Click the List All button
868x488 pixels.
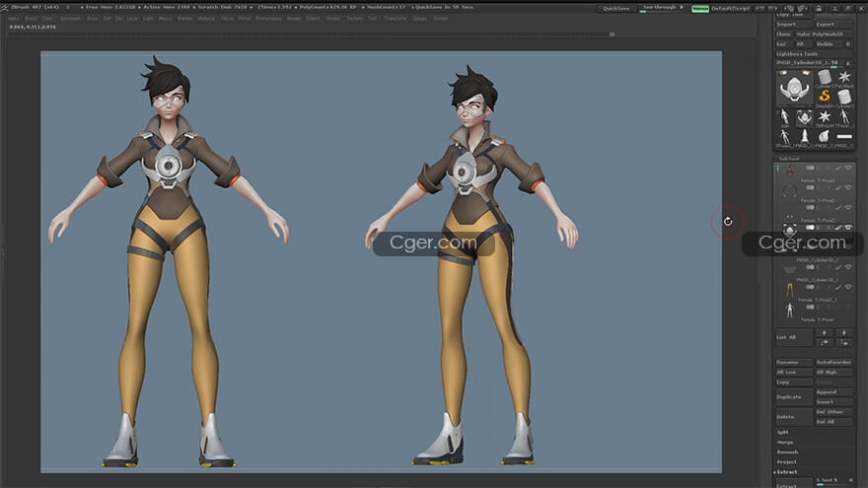(793, 337)
